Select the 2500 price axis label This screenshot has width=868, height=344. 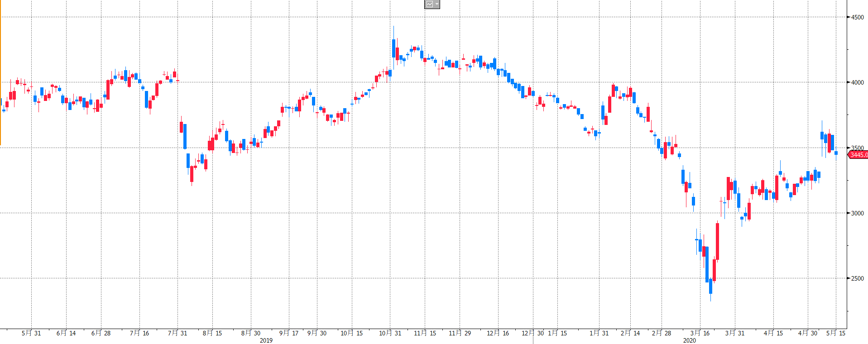click(x=857, y=278)
